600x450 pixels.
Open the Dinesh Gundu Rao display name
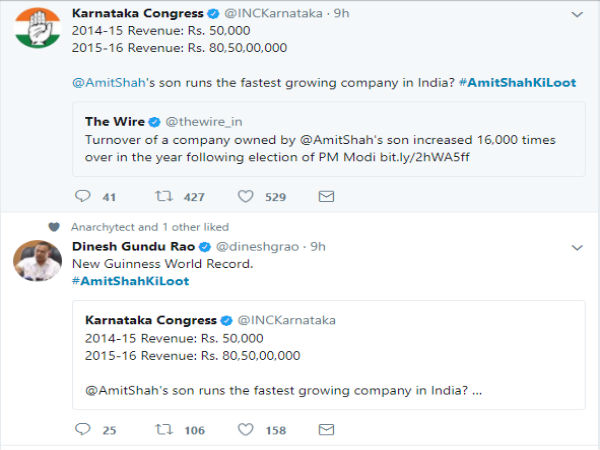[x=133, y=247]
